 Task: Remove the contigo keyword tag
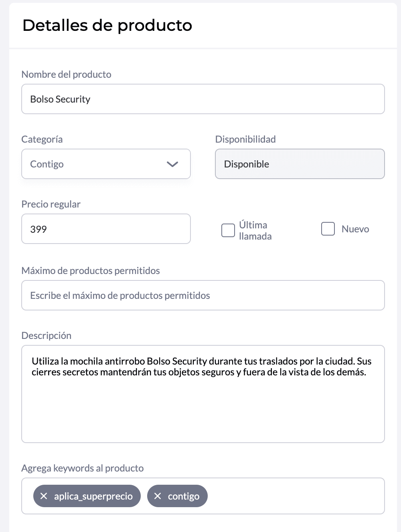pyautogui.click(x=158, y=496)
